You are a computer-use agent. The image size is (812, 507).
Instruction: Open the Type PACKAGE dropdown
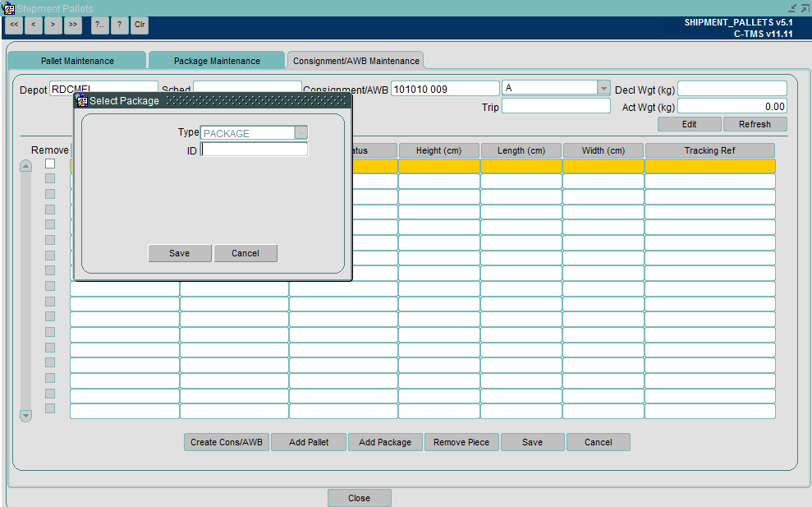tap(301, 133)
